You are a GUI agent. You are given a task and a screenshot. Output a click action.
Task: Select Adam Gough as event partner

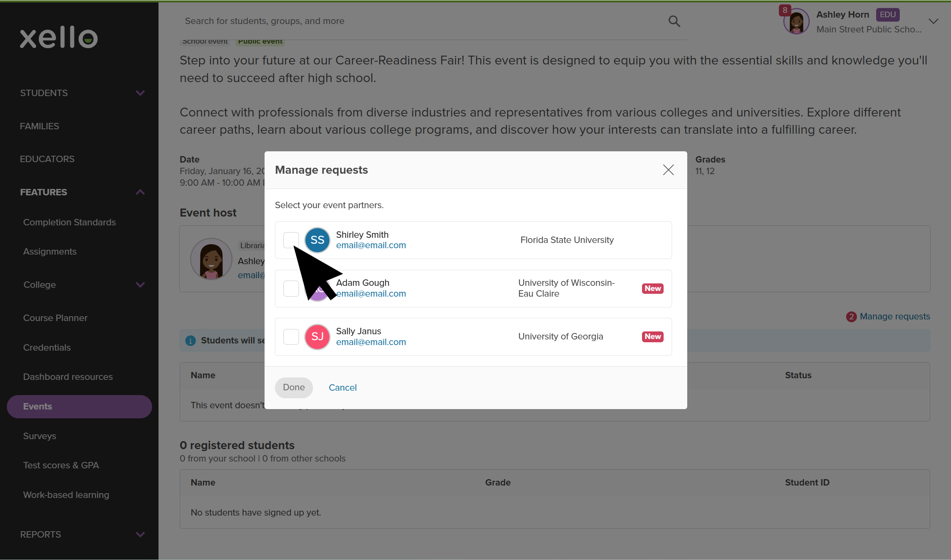tap(291, 288)
